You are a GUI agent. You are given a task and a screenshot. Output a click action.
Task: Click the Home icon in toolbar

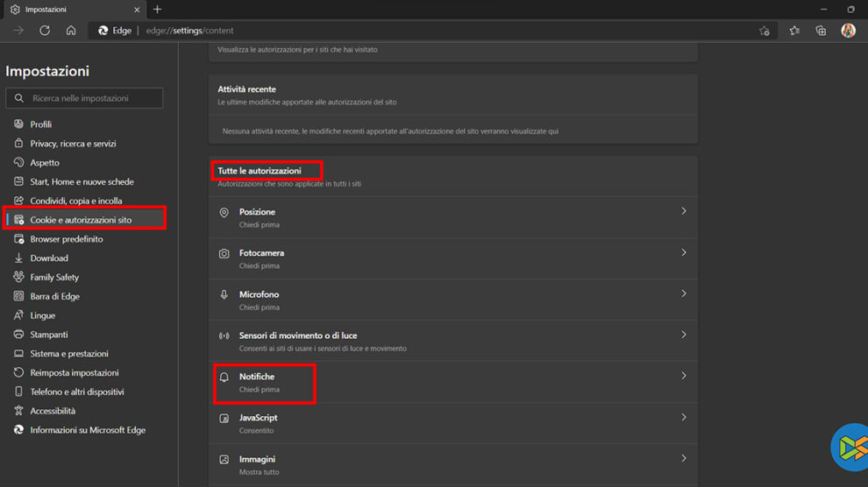click(x=71, y=31)
